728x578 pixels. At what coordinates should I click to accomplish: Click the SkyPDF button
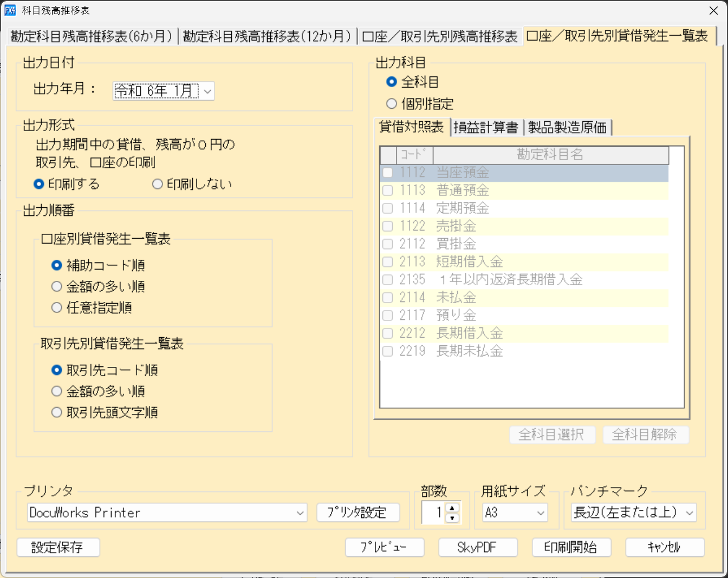tap(477, 547)
